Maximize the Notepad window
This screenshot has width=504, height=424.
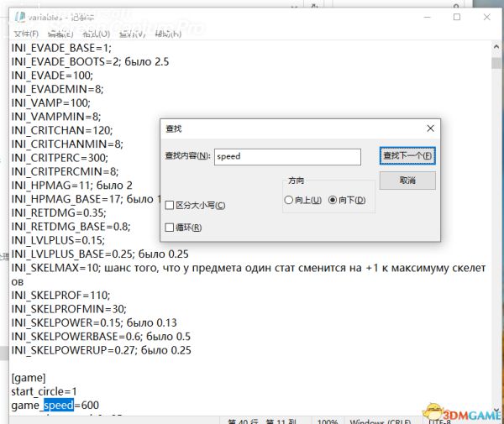point(457,17)
